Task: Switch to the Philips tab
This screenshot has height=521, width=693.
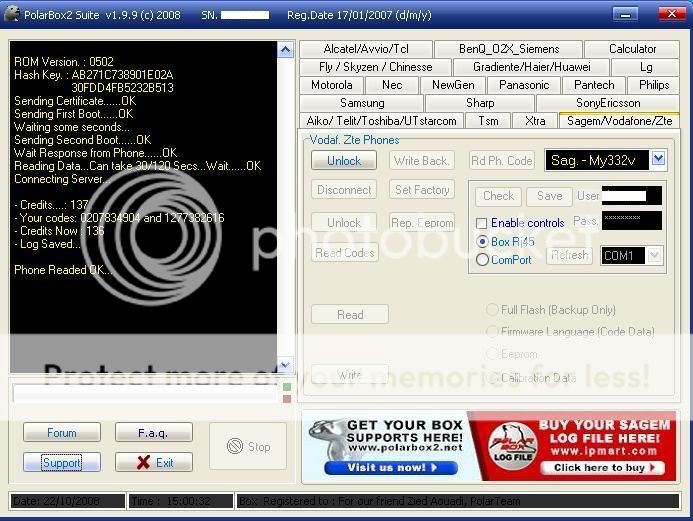Action: [x=654, y=85]
